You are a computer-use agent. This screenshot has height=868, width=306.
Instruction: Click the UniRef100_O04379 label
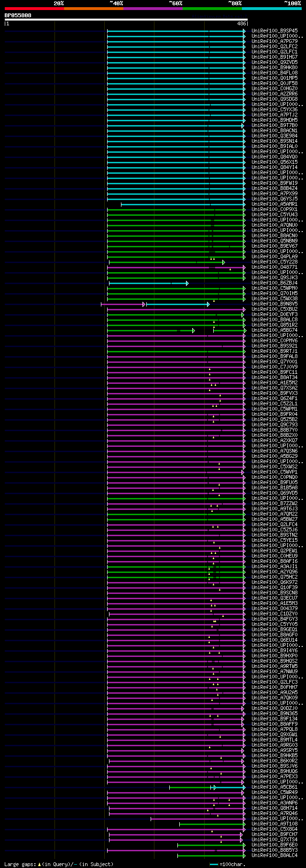click(x=274, y=608)
